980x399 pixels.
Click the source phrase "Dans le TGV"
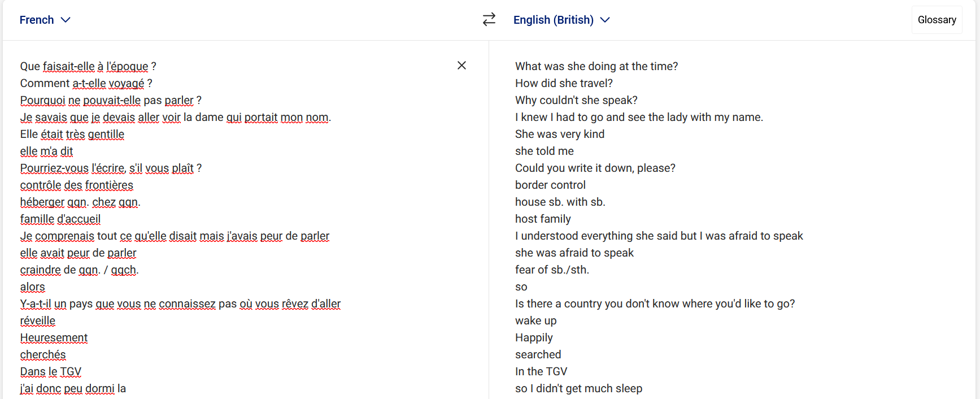coord(51,372)
